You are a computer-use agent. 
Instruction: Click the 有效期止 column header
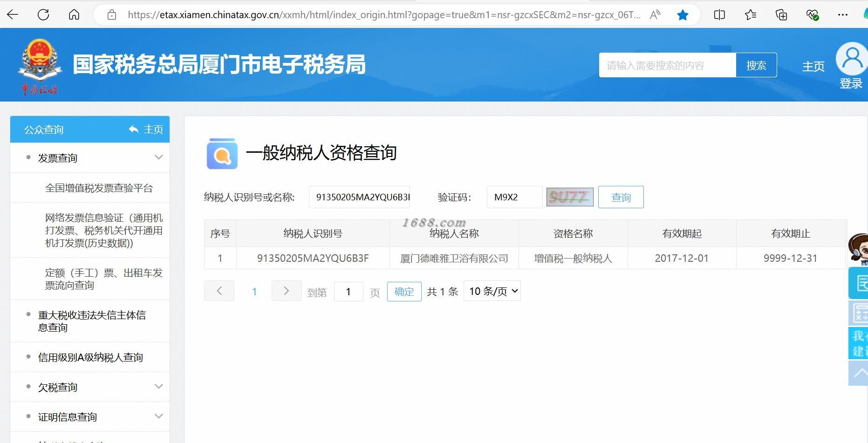(x=791, y=233)
